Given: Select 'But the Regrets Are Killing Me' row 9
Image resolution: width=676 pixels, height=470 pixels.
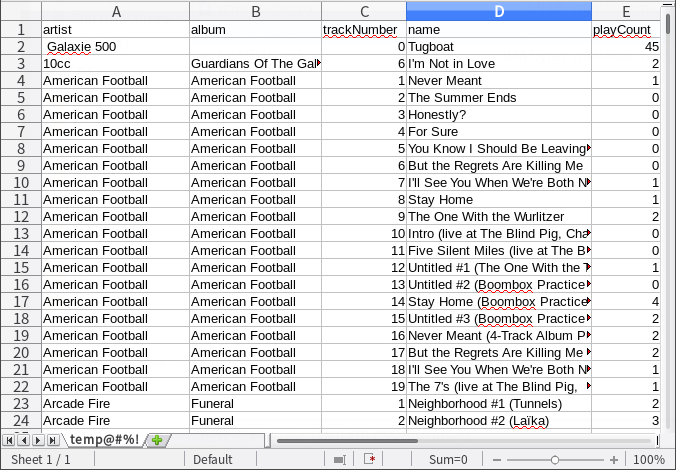Looking at the screenshot, I should click(499, 166).
